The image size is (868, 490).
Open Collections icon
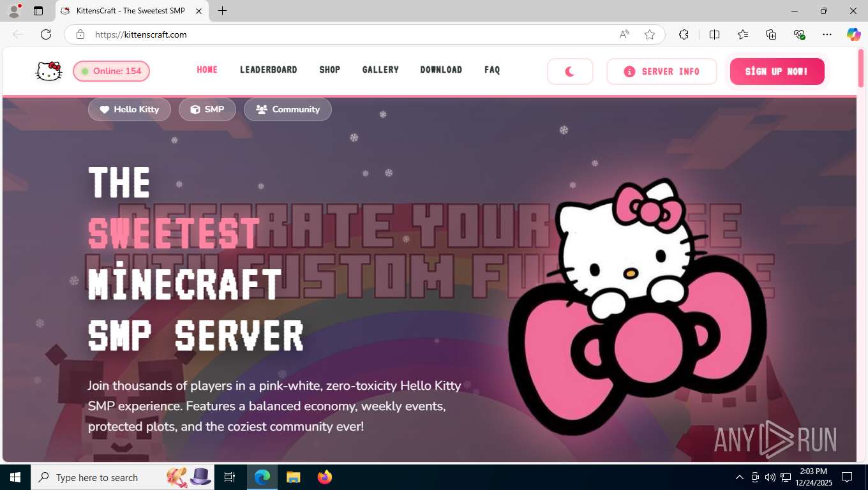[x=771, y=34]
